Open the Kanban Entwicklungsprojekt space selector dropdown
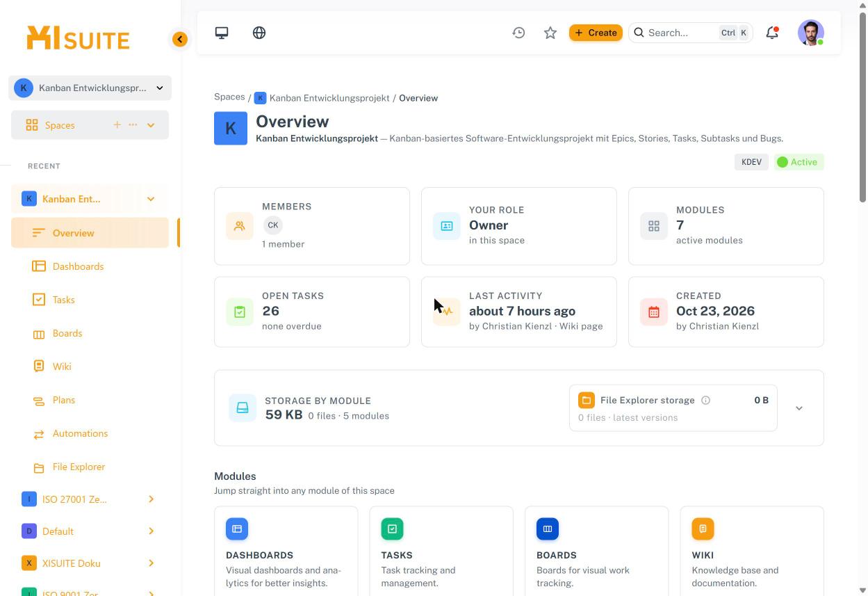The image size is (868, 596). pyautogui.click(x=90, y=88)
